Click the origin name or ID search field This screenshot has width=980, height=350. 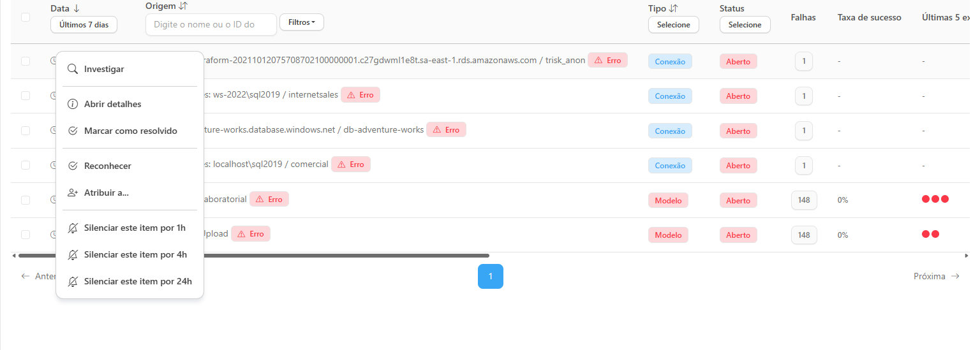[x=211, y=24]
